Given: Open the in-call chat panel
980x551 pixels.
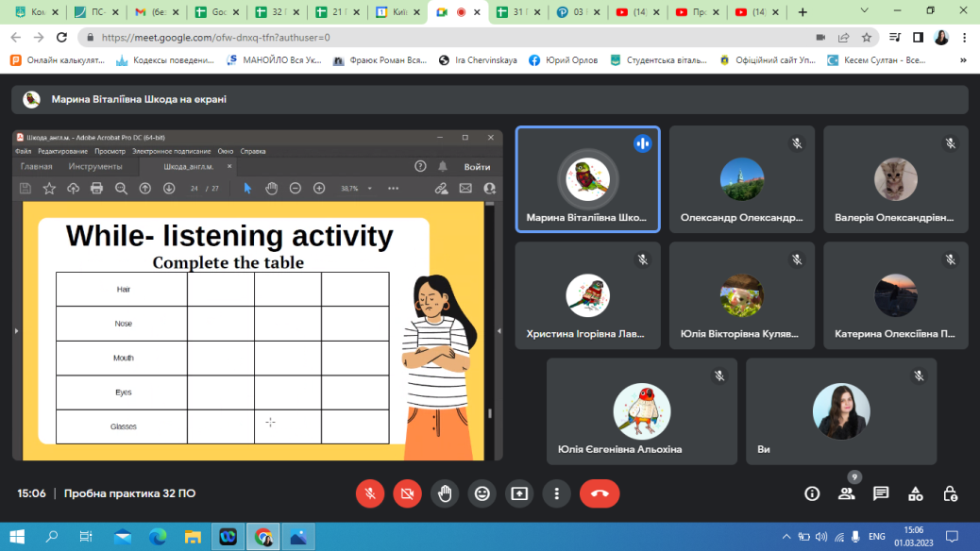Looking at the screenshot, I should [x=881, y=493].
